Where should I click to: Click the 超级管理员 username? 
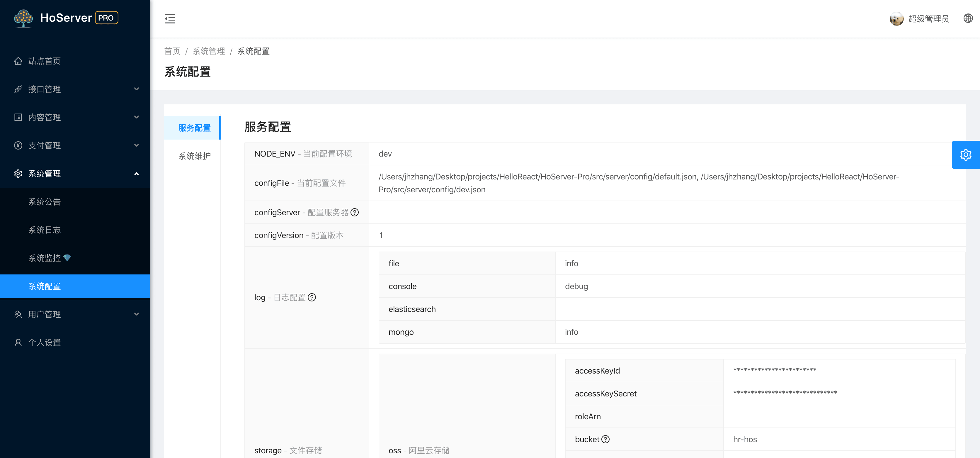(928, 19)
